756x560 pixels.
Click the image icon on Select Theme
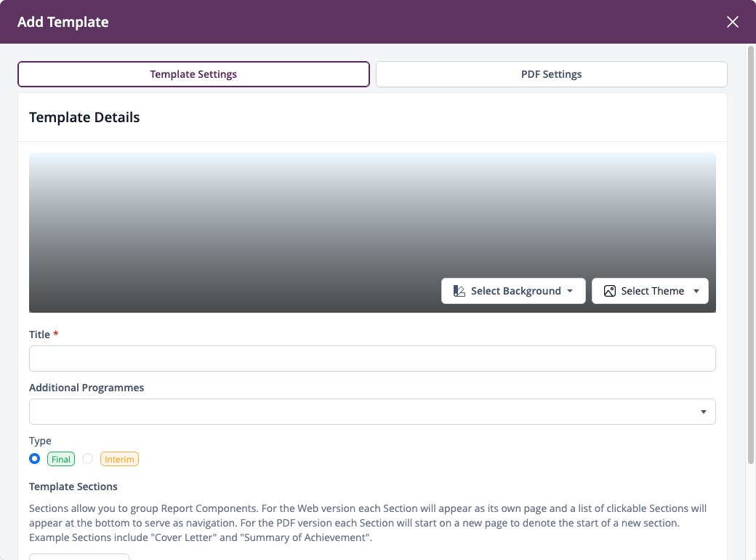609,291
